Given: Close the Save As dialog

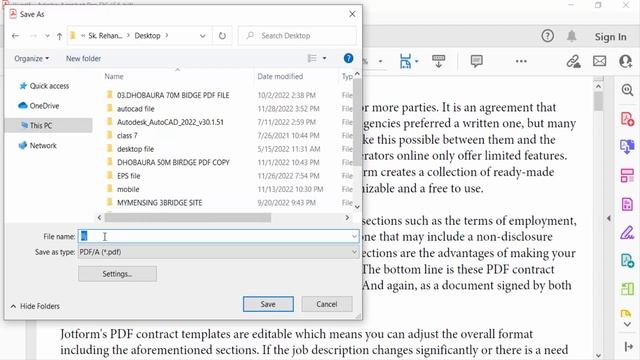Looking at the screenshot, I should tap(352, 14).
